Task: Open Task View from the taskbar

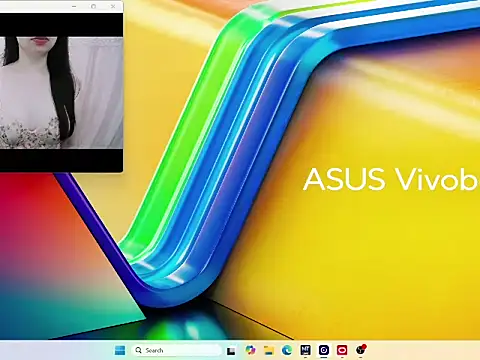Action: tap(231, 351)
